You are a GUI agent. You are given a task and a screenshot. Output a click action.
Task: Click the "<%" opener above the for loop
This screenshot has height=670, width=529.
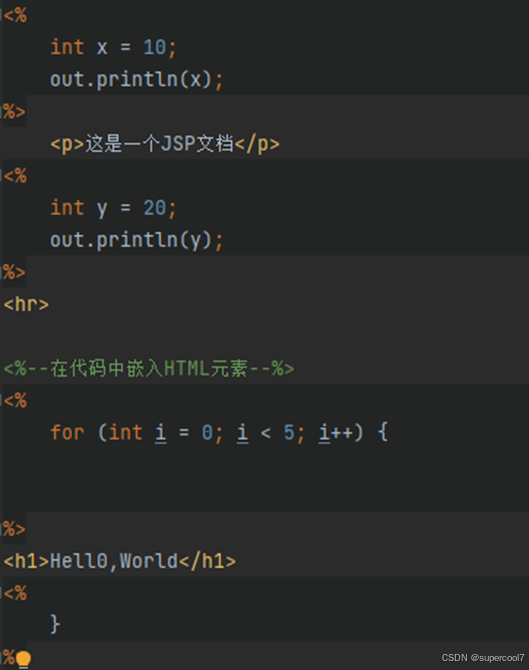(15, 401)
